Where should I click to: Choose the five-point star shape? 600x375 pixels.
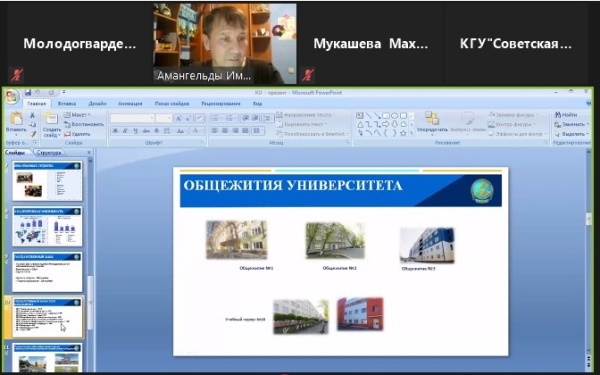(x=403, y=133)
